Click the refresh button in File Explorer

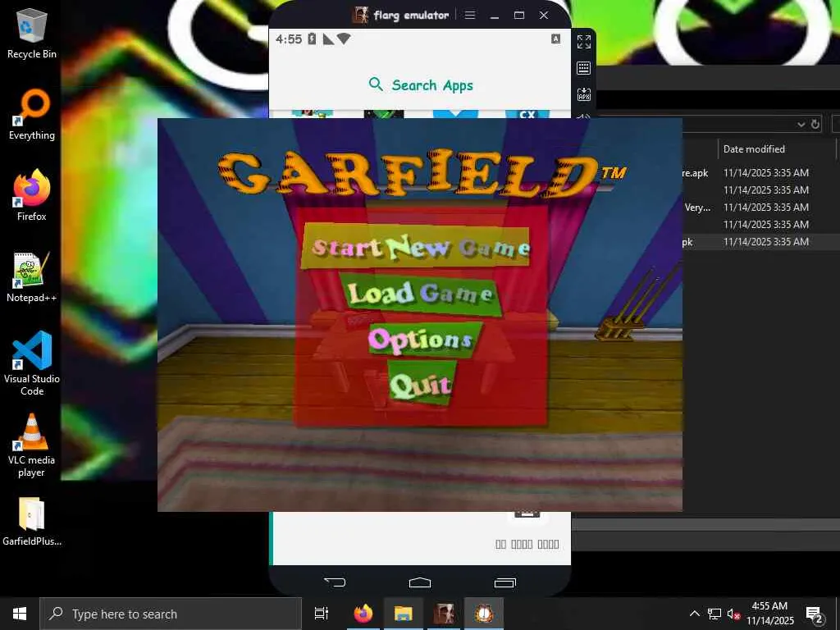tap(815, 125)
